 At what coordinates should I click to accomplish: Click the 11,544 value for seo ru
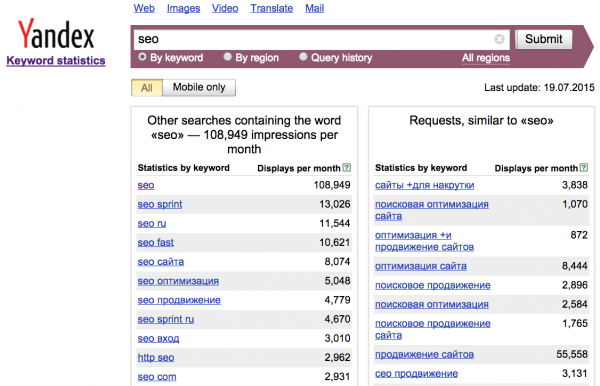[334, 223]
